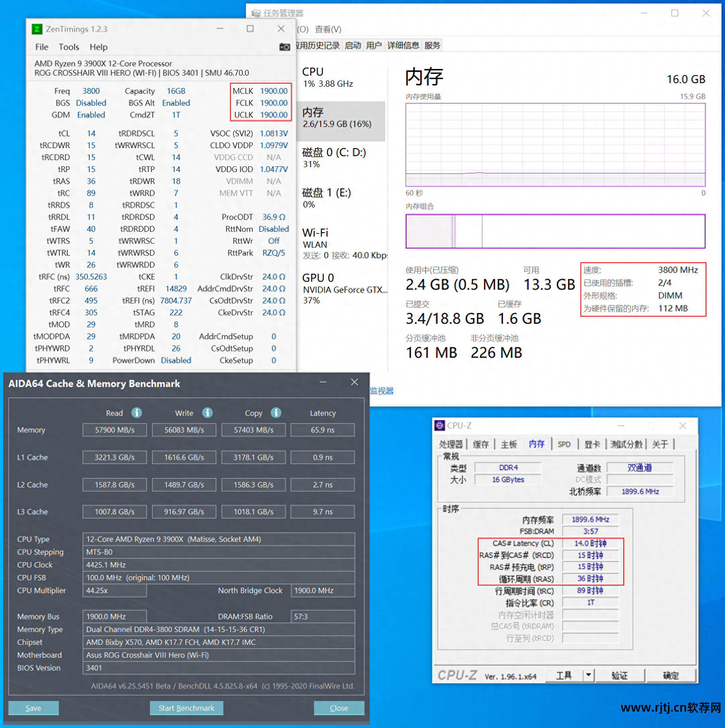Click the CPU-Z 北桥频率 1899.6 MHz field
725x728 pixels.
pos(640,491)
